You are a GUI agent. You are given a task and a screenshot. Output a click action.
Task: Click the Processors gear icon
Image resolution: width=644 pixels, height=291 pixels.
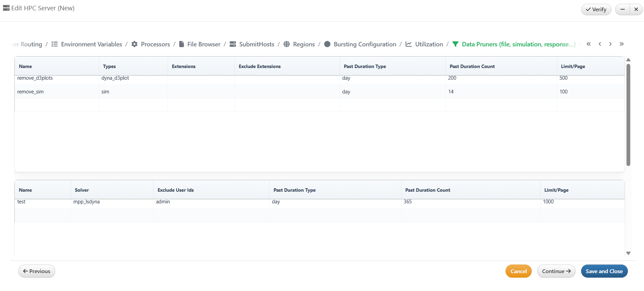coord(135,44)
